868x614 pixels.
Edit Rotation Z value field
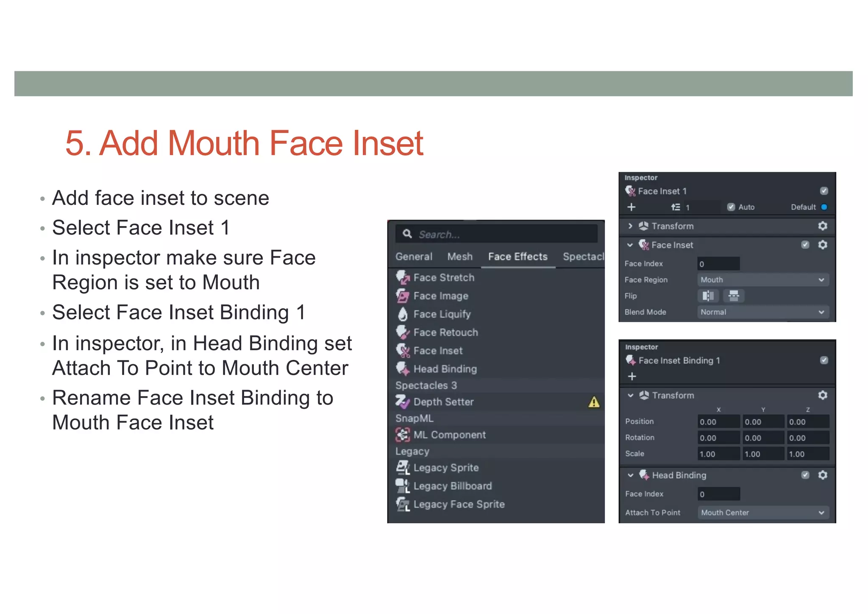pyautogui.click(x=808, y=438)
